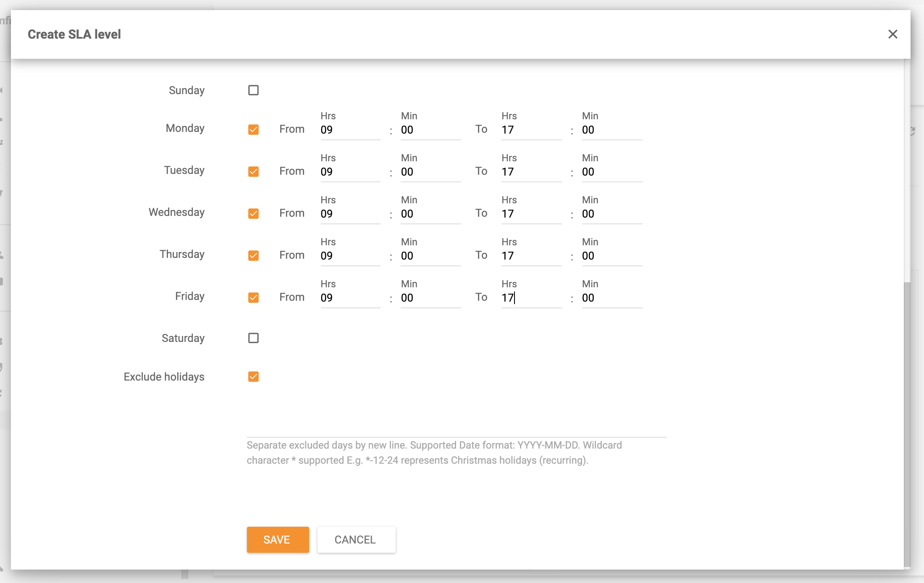Viewport: 924px width, 583px height.
Task: Toggle the Exclude holidays checkbox
Action: [253, 376]
